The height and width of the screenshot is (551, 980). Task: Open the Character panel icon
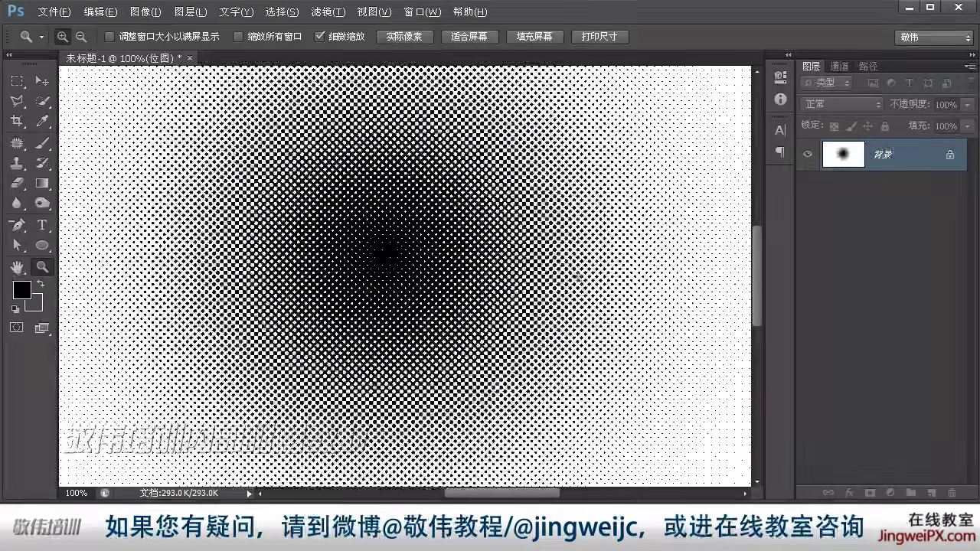click(780, 131)
